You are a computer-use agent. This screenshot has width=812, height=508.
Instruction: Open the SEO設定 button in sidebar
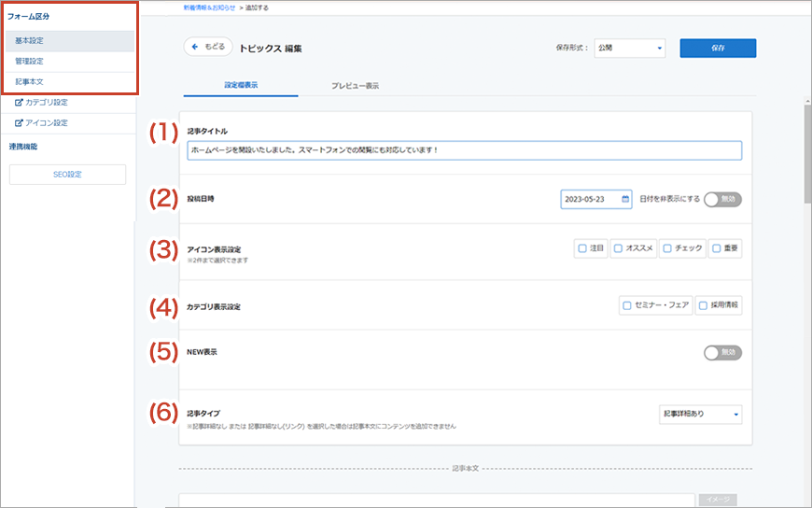pyautogui.click(x=67, y=175)
